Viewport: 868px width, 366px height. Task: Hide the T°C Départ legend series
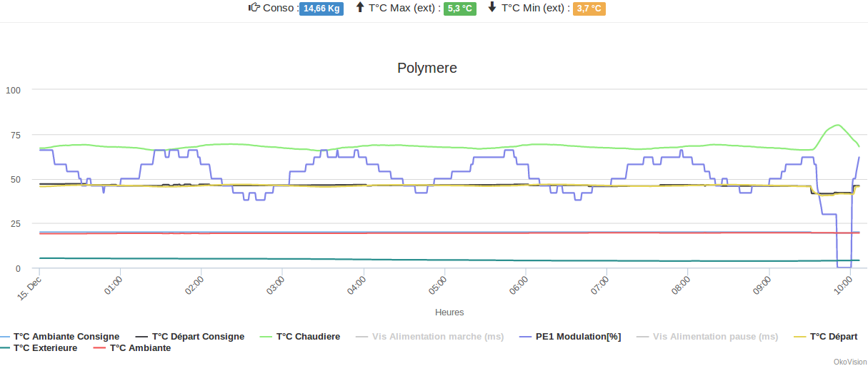pyautogui.click(x=834, y=337)
